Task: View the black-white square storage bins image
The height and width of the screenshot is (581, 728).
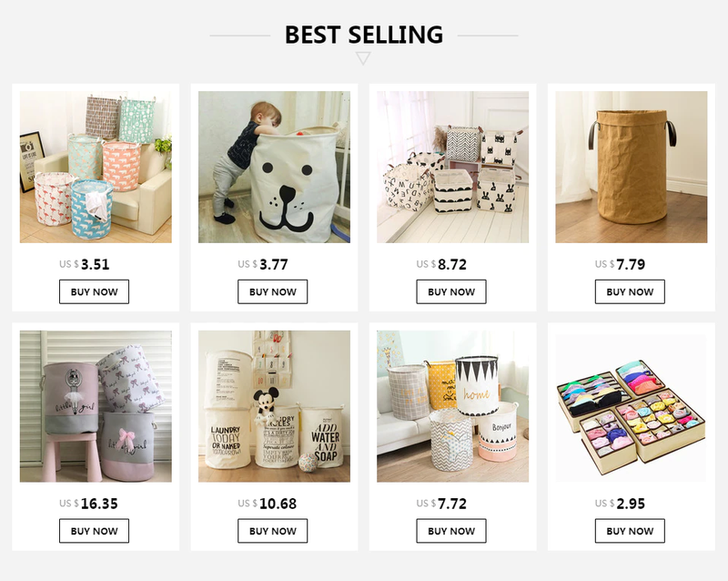Action: (452, 167)
